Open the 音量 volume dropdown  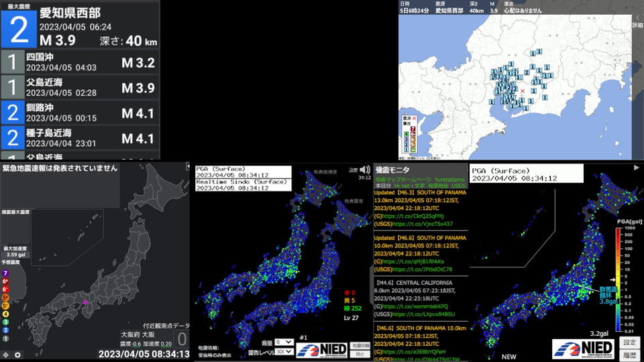284,342
